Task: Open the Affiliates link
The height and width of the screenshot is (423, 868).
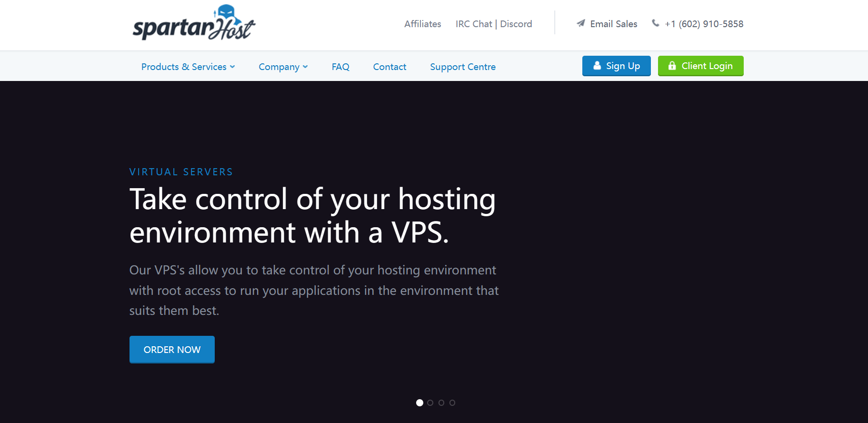Action: click(422, 24)
